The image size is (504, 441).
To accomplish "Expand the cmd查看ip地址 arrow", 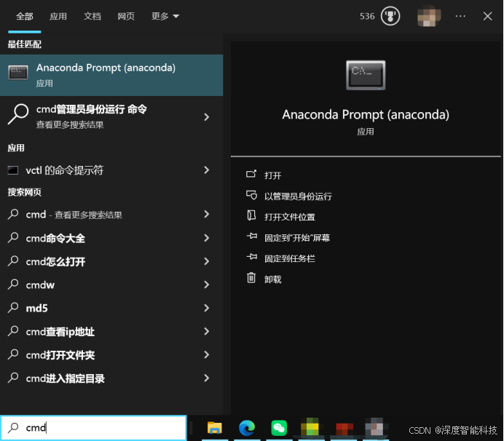I will tap(207, 331).
